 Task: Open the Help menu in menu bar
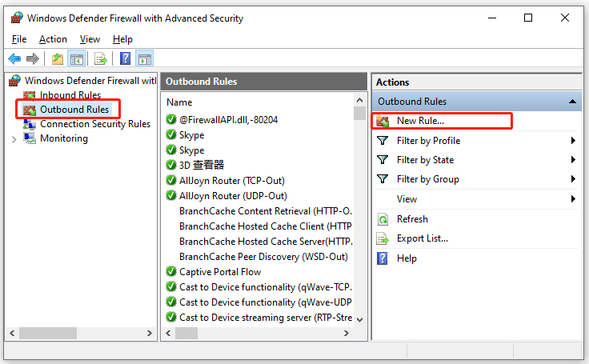122,39
